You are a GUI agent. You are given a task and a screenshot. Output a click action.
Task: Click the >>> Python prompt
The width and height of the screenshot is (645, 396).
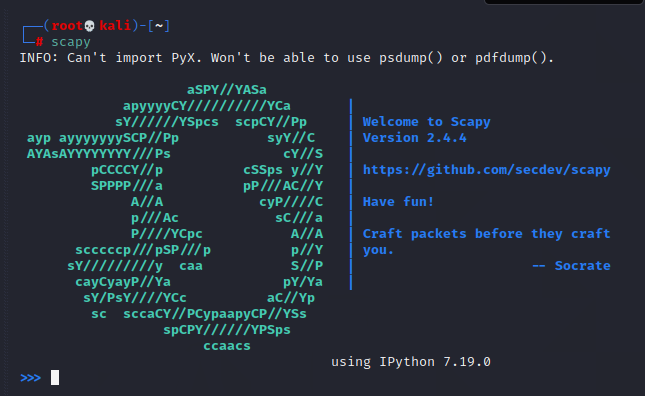(30, 377)
